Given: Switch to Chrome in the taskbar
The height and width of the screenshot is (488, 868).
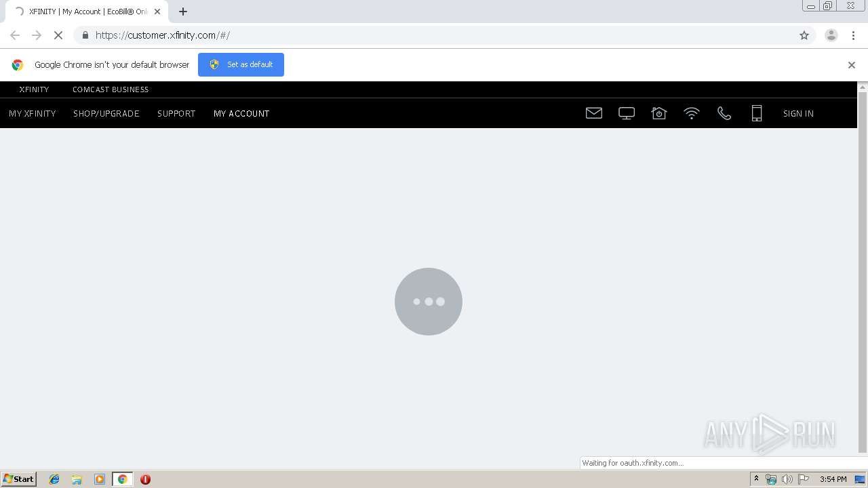Looking at the screenshot, I should pos(122,479).
